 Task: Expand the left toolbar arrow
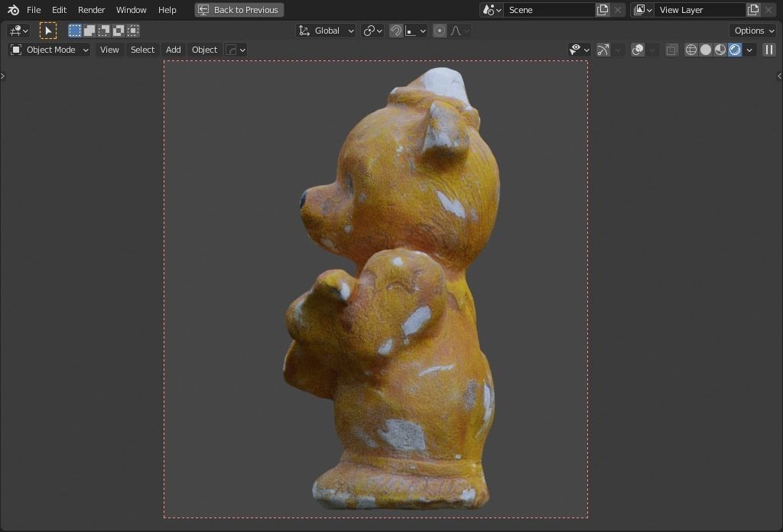click(x=2, y=76)
